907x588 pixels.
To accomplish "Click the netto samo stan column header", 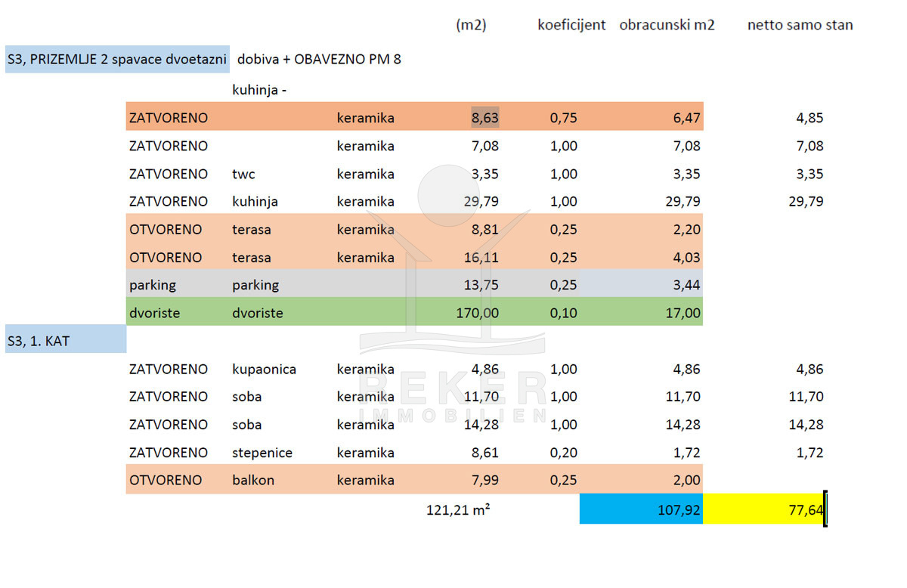I will pyautogui.click(x=800, y=25).
